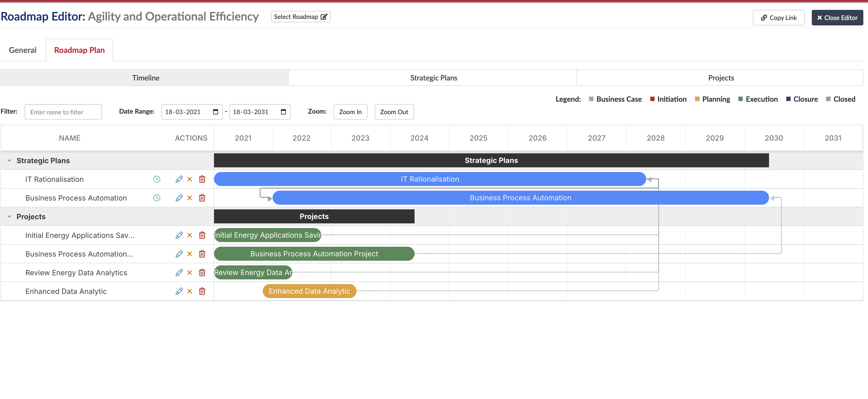Click the name filter input field
868x399 pixels.
point(63,112)
